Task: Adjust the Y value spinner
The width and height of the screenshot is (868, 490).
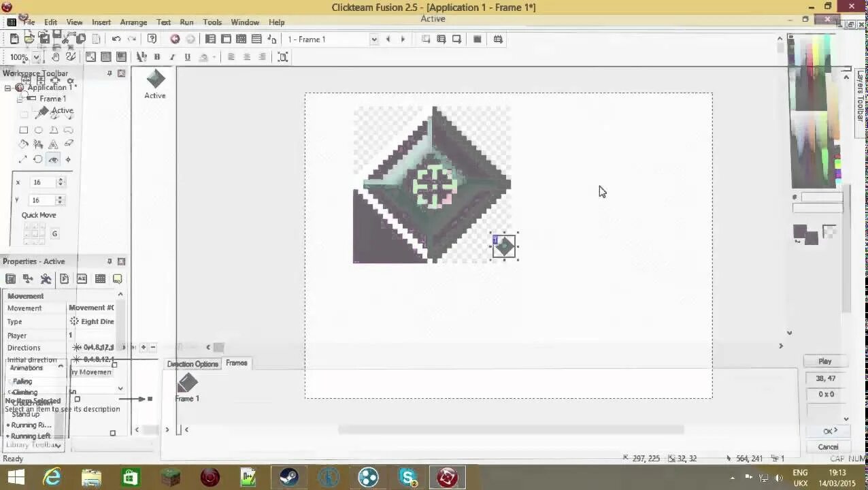Action: [x=61, y=200]
